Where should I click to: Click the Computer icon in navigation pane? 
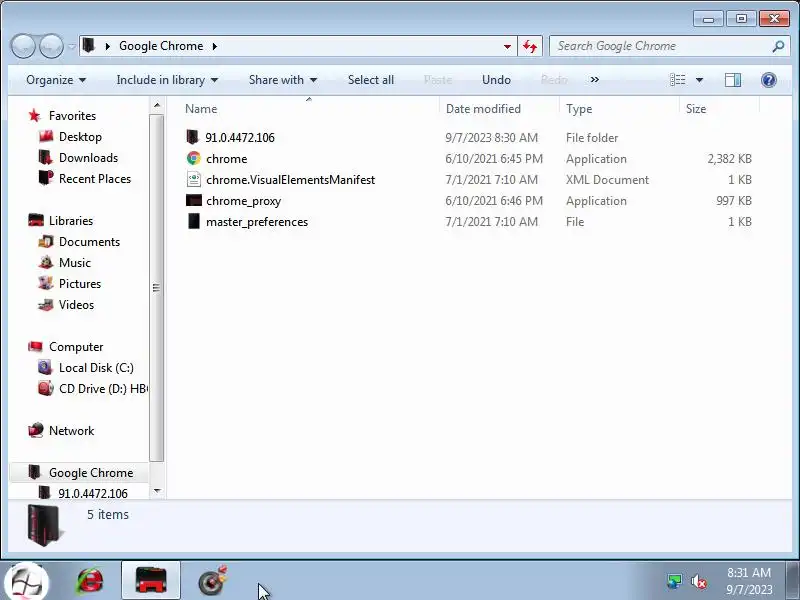pyautogui.click(x=35, y=346)
